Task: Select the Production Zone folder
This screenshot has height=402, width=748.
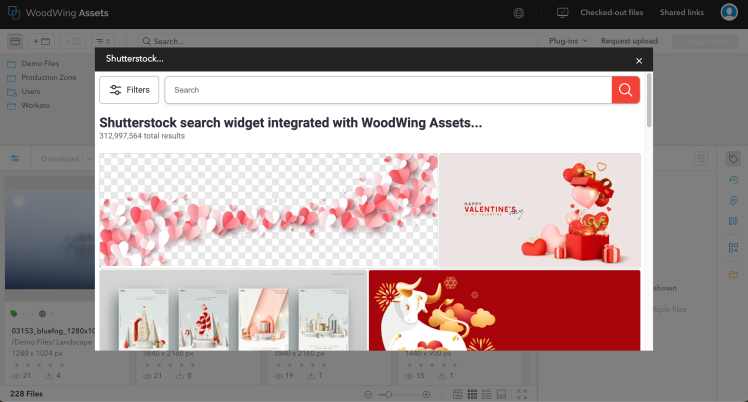Action: coord(49,77)
